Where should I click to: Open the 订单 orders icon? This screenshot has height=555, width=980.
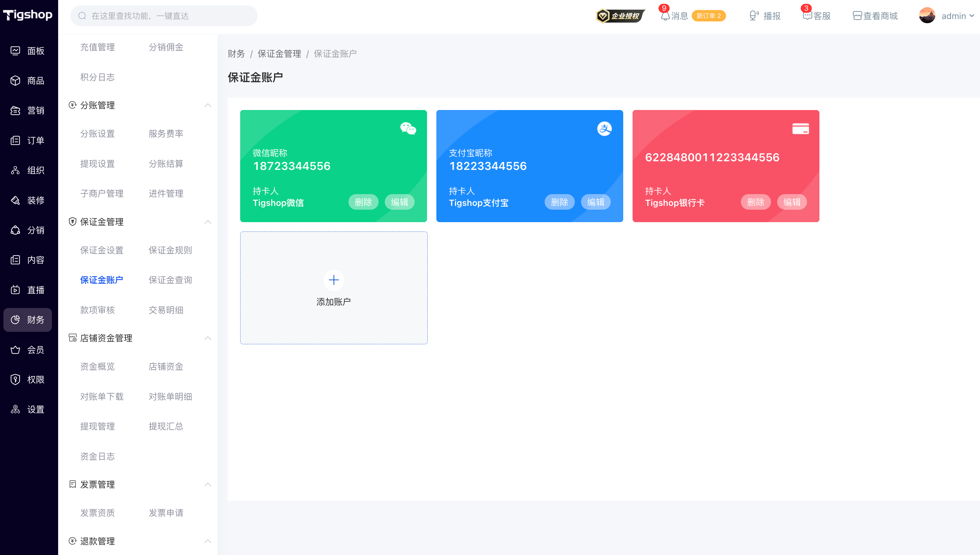click(x=15, y=140)
